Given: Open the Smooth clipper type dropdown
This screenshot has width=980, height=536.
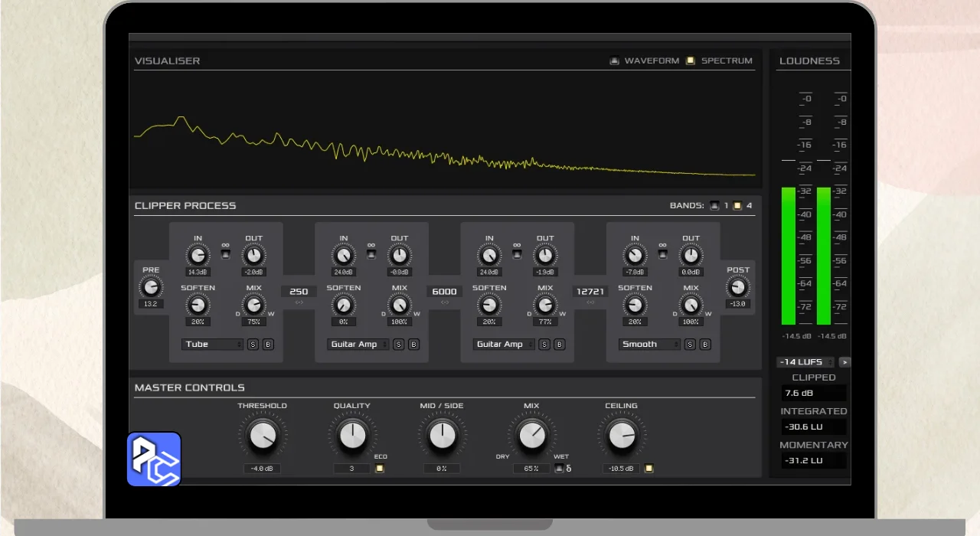Looking at the screenshot, I should (649, 345).
